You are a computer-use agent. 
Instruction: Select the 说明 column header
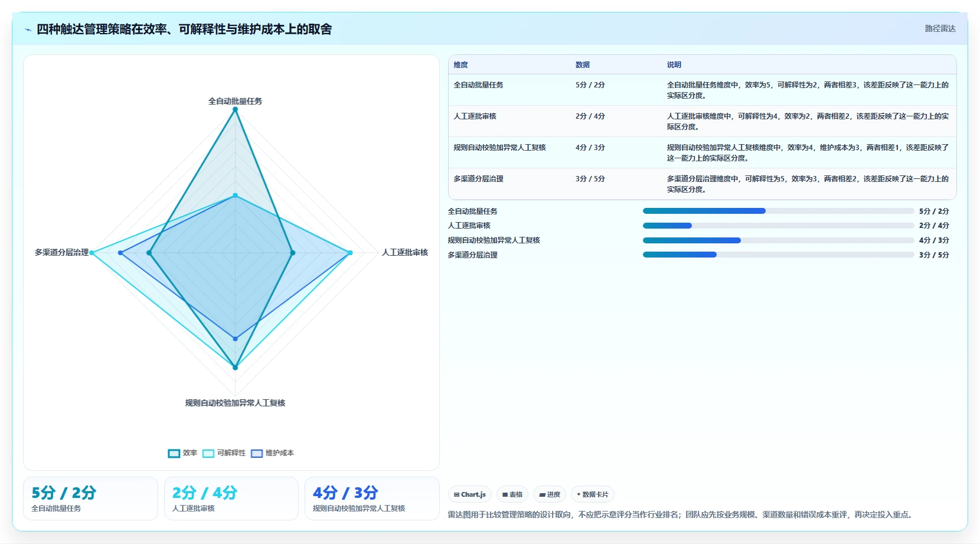[x=674, y=65]
